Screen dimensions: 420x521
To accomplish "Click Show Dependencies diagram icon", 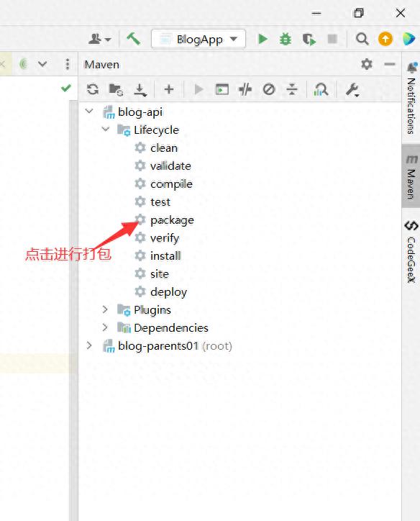I will pos(321,90).
